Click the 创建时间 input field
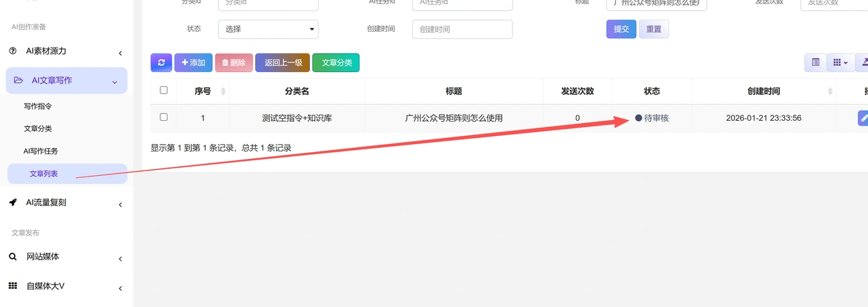Image resolution: width=868 pixels, height=307 pixels. pyautogui.click(x=462, y=29)
